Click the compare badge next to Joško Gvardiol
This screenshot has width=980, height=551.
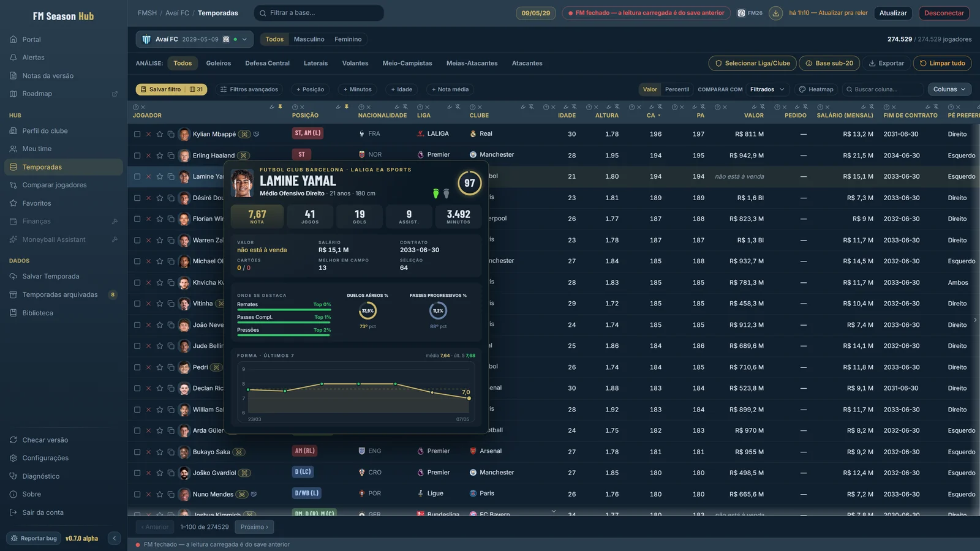[244, 473]
